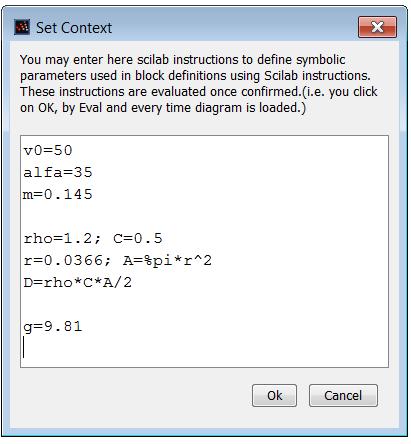Screen dimensions: 411x444
Task: Dismiss changes with the Cancel button
Action: tap(343, 395)
